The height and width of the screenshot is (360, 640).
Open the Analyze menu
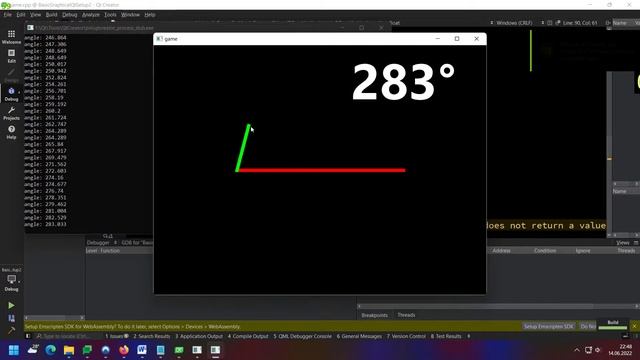(91, 15)
